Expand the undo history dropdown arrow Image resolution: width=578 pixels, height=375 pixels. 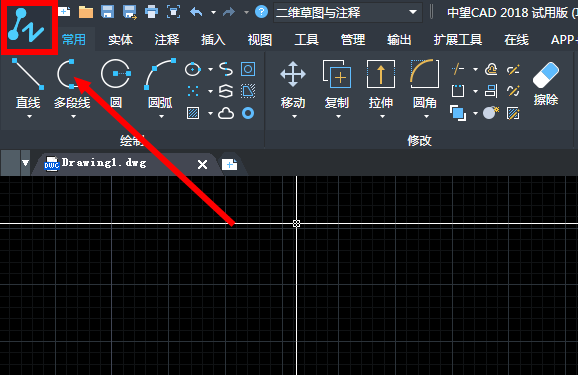coord(213,13)
